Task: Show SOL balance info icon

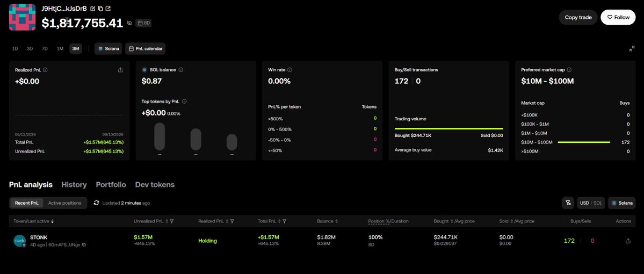Action: click(x=180, y=70)
